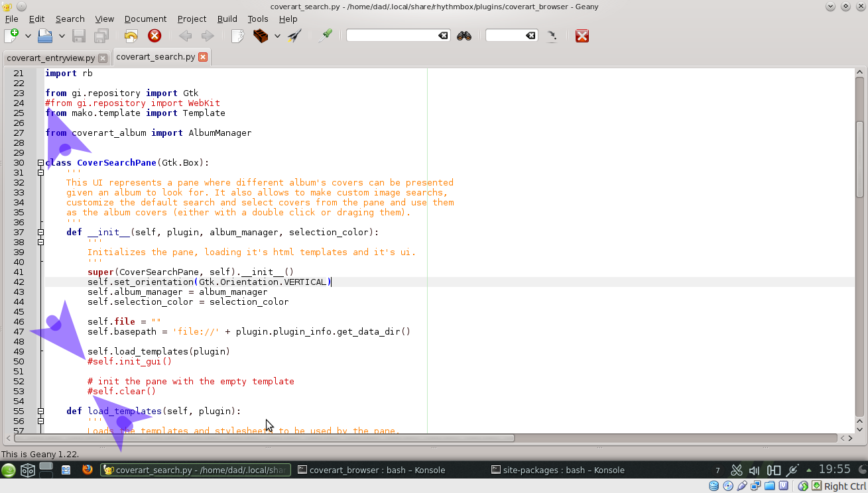This screenshot has height=493, width=868.
Task: Click the Jump to line arrow icon
Action: pos(552,36)
